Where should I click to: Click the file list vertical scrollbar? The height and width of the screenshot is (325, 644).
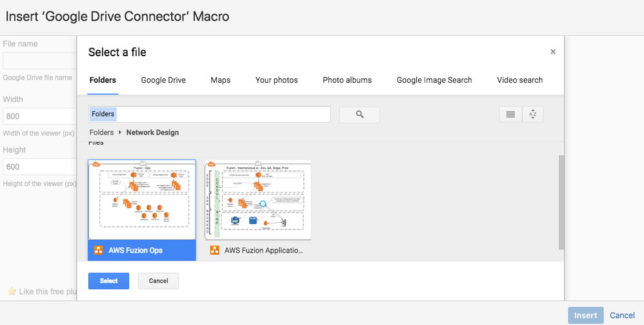click(x=561, y=202)
